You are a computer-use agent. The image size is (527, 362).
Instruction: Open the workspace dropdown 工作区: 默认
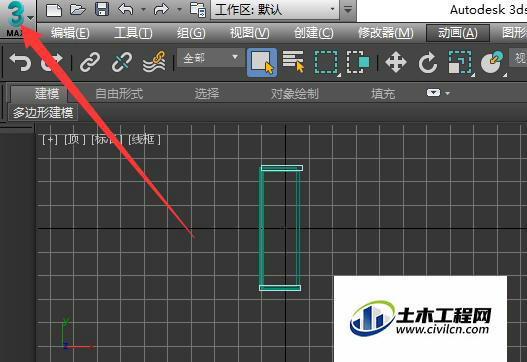point(274,10)
